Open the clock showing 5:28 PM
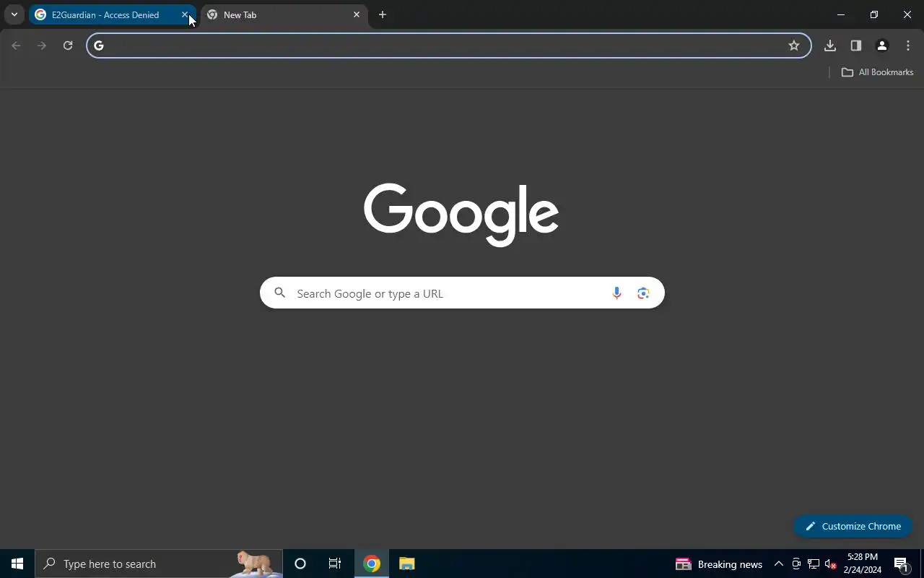The image size is (924, 578). pyautogui.click(x=863, y=564)
